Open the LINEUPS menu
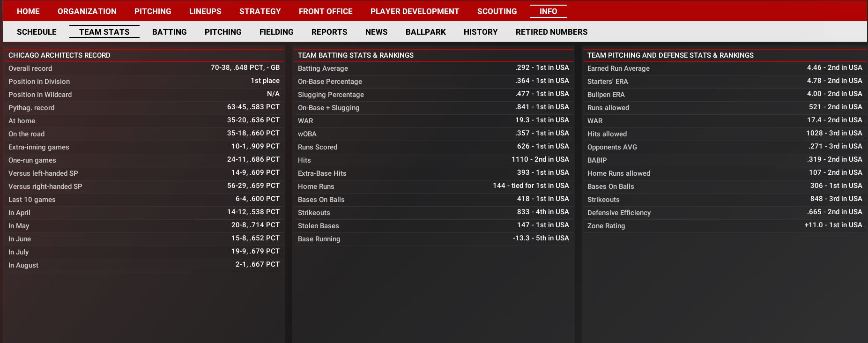The width and height of the screenshot is (868, 343). [205, 11]
